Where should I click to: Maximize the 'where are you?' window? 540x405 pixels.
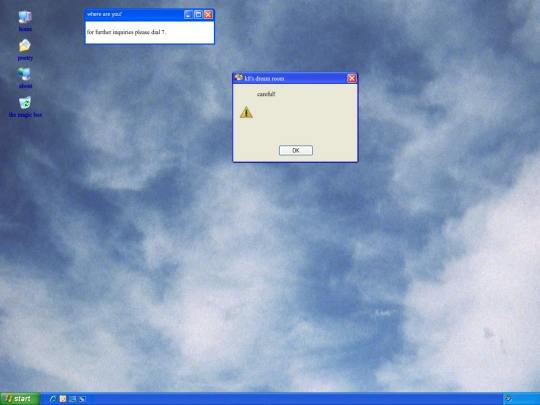[x=198, y=14]
